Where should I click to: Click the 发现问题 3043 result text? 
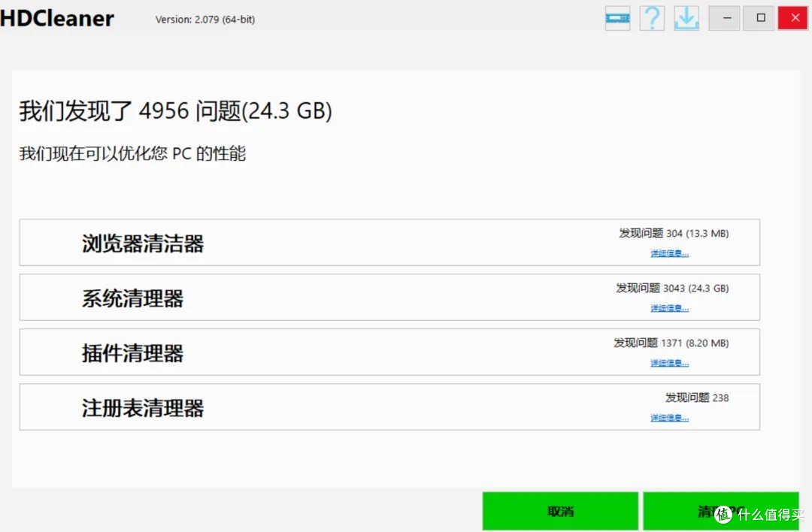coord(672,288)
